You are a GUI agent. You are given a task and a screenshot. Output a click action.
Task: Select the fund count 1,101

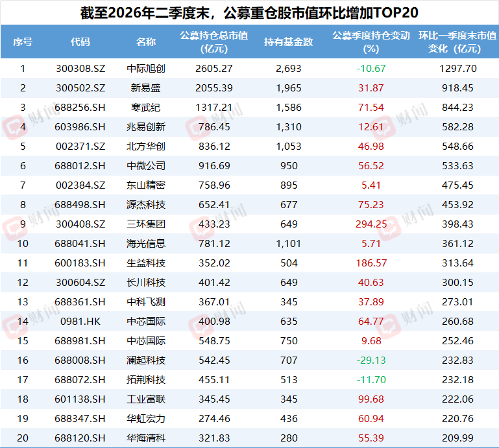click(x=289, y=244)
